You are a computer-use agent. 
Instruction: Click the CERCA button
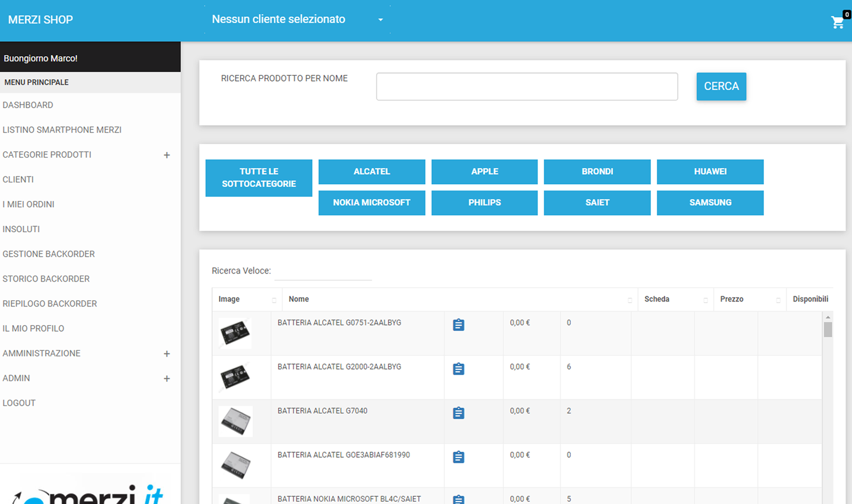click(721, 87)
